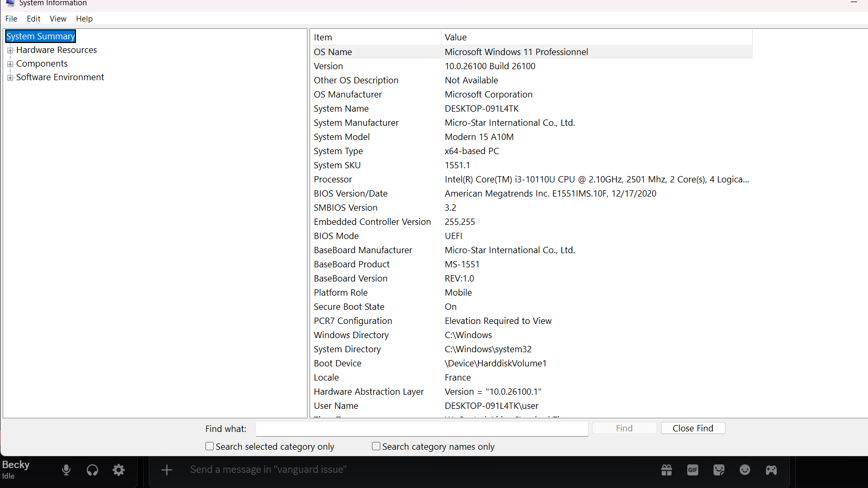Open the GIF picker in Discord
Screen dimensions: 868x488
point(693,470)
